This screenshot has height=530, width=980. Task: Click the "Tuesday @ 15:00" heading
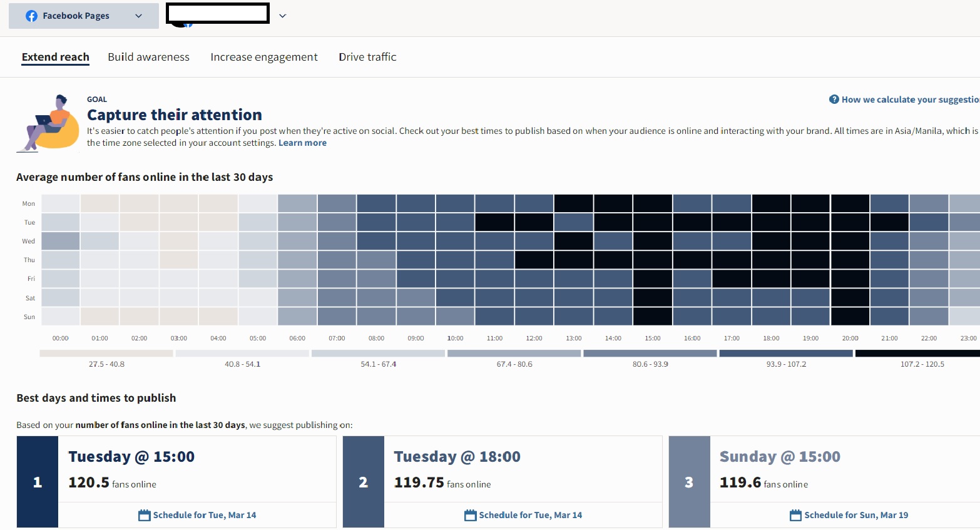(x=131, y=457)
